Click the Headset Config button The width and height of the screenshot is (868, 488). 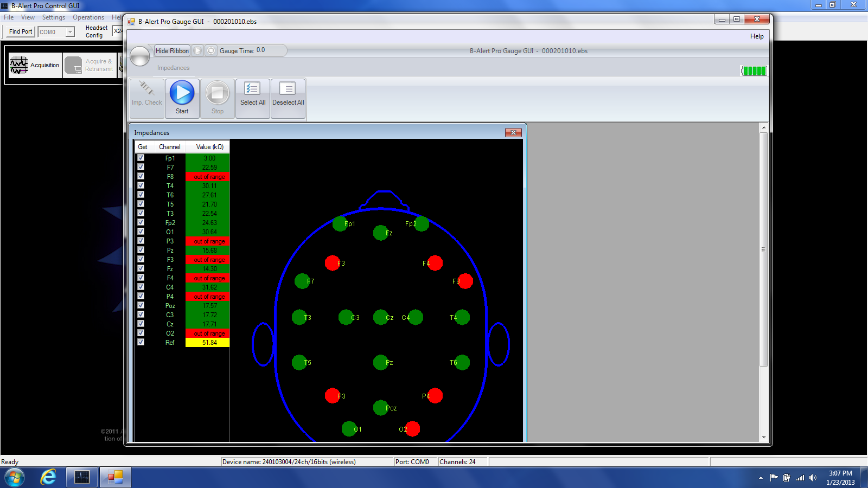(97, 31)
